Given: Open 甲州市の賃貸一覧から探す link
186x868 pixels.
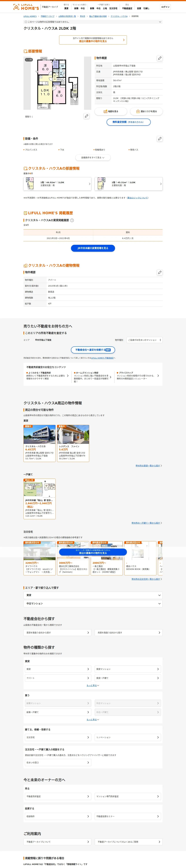Looking at the screenshot, I should pyautogui.click(x=148, y=466).
